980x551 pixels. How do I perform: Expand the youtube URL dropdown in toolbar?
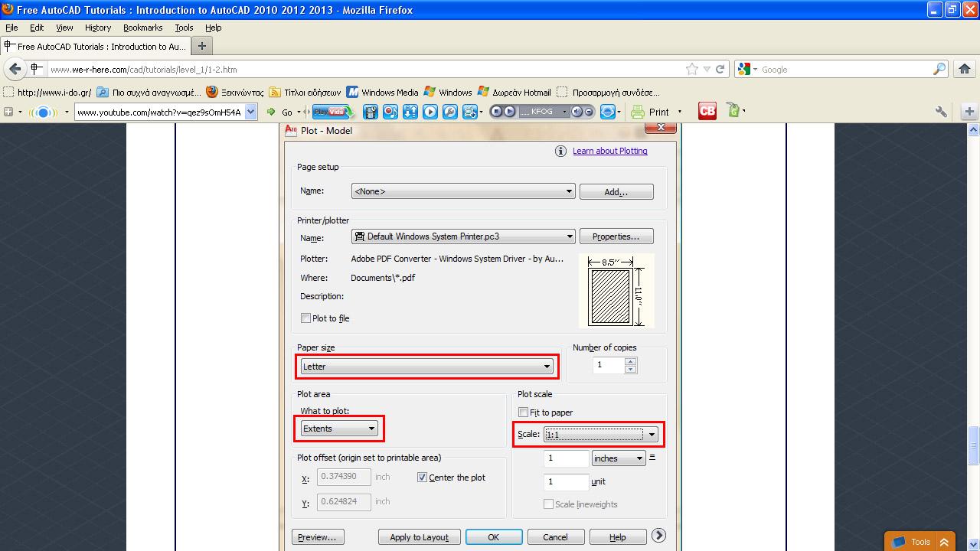(250, 112)
